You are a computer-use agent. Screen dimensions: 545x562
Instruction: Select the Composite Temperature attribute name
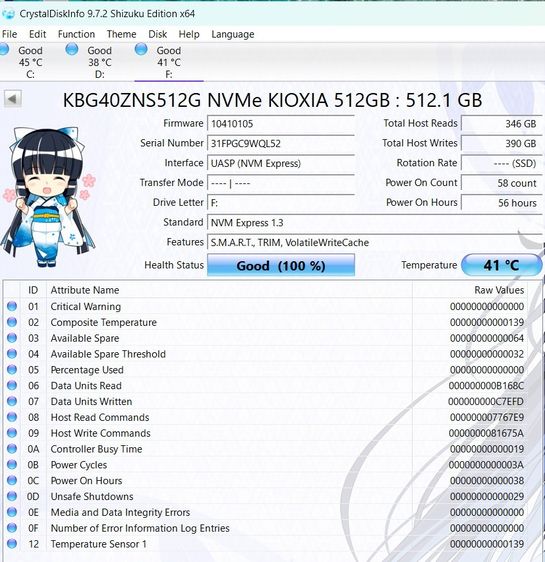click(104, 322)
